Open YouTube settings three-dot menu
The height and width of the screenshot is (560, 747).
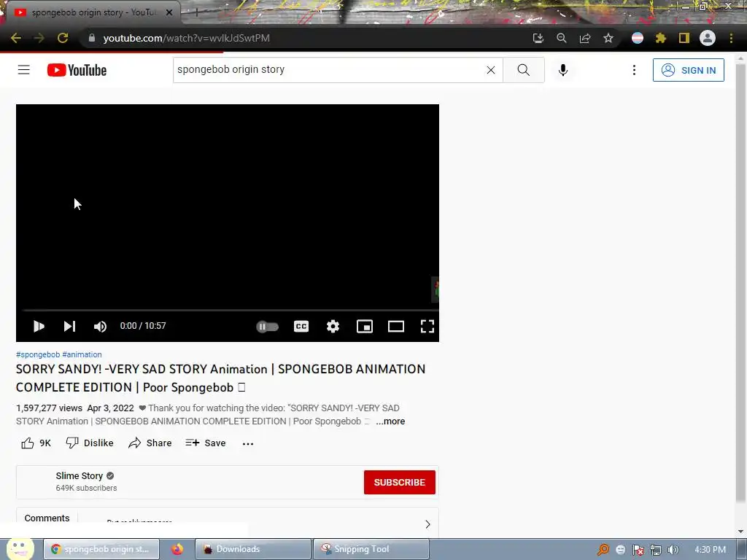tap(634, 70)
